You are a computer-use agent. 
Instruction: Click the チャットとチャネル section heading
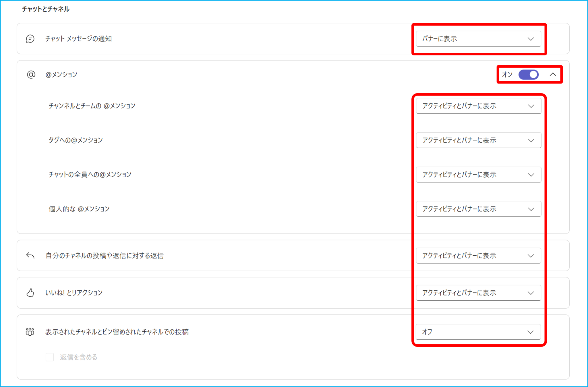point(46,9)
